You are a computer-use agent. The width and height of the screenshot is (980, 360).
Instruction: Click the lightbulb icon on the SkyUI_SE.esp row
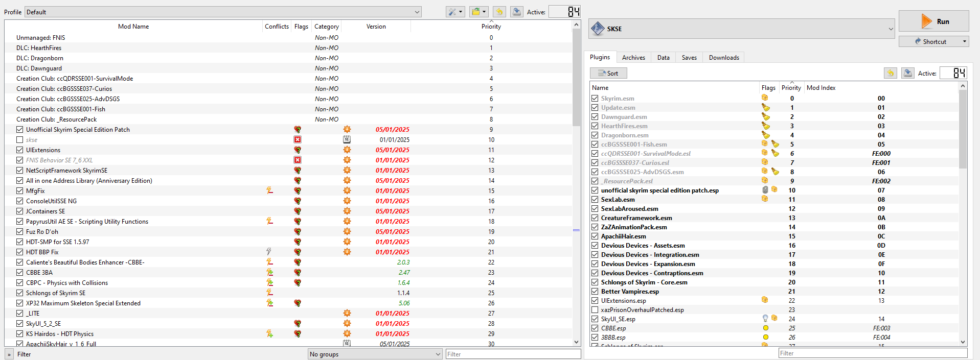pos(765,319)
